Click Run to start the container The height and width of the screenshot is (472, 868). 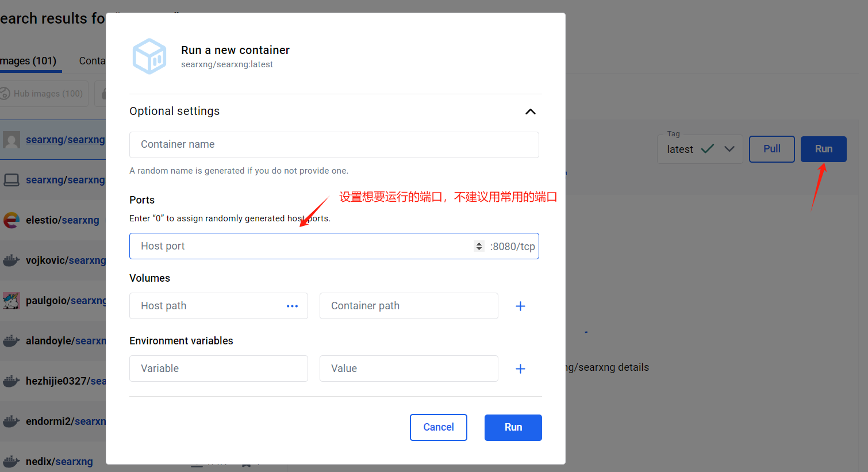[x=513, y=427]
